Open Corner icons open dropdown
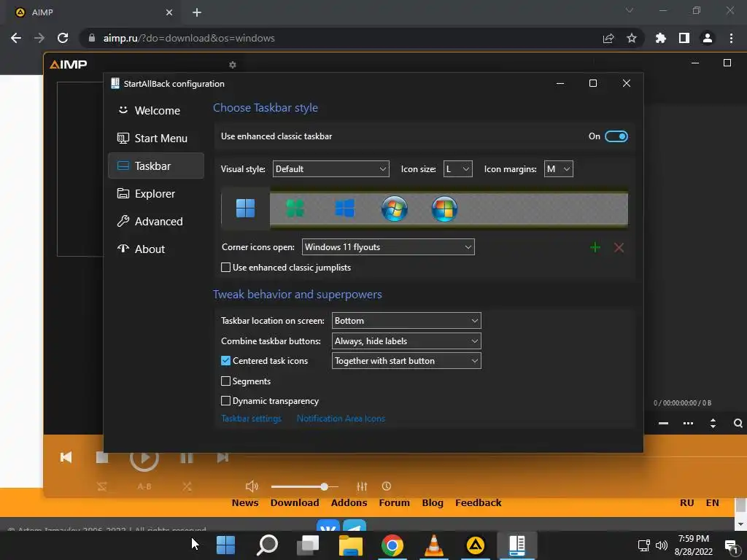The width and height of the screenshot is (747, 560). [388, 247]
